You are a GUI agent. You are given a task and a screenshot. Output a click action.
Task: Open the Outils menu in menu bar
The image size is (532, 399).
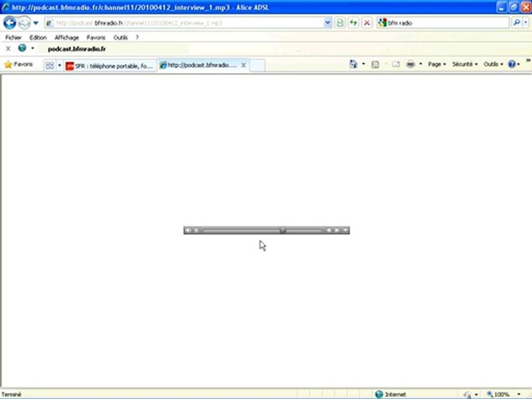coord(120,38)
